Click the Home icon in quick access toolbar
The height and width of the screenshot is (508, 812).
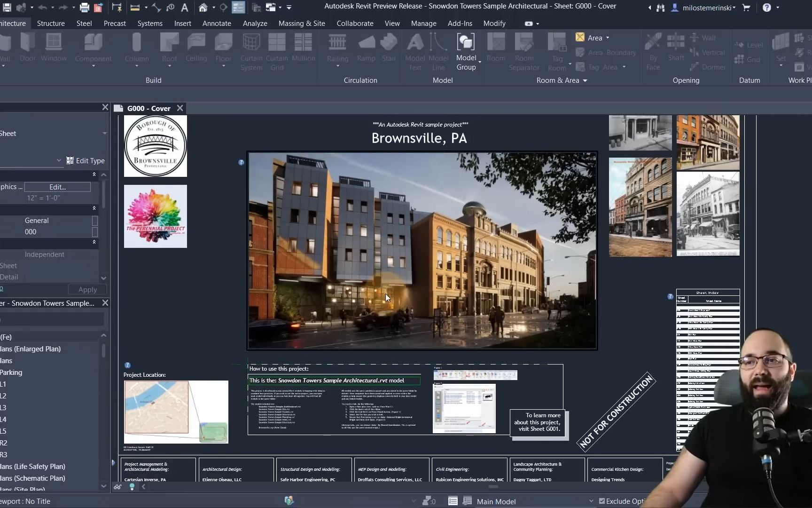pyautogui.click(x=203, y=7)
